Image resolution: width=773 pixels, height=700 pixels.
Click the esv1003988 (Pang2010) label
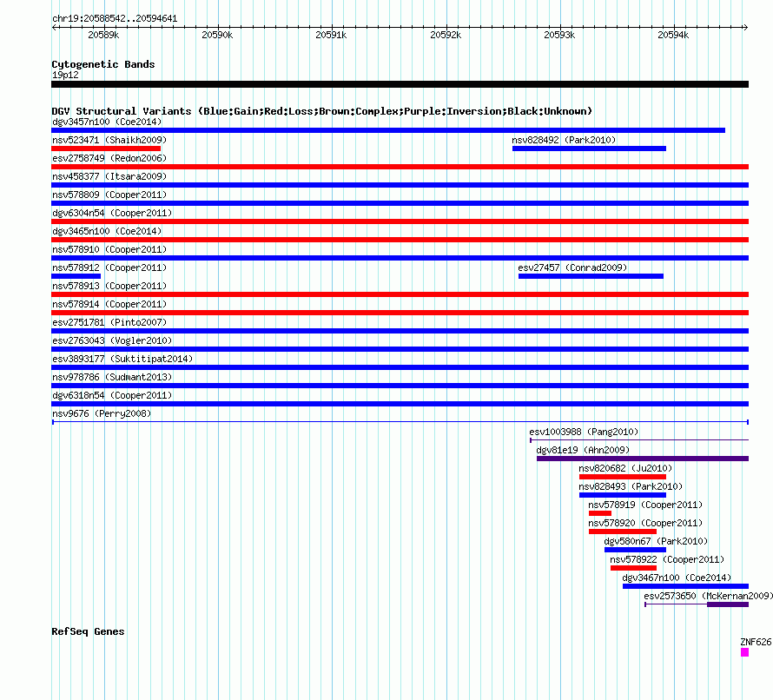(584, 432)
